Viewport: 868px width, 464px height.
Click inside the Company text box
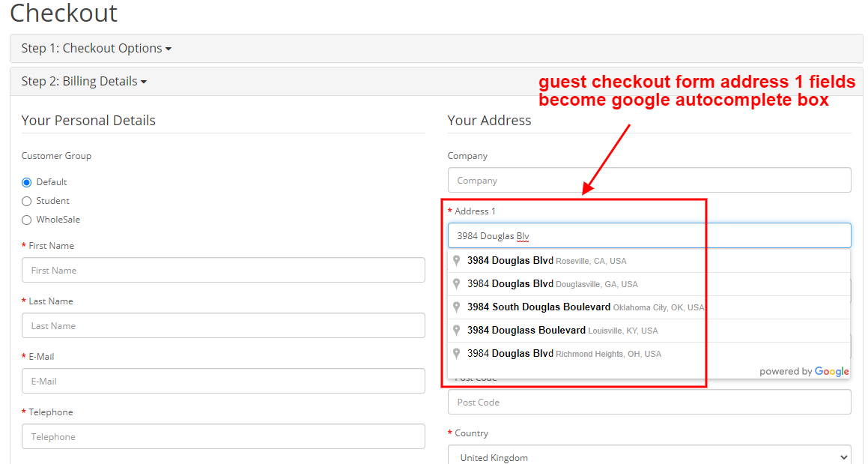click(x=649, y=180)
